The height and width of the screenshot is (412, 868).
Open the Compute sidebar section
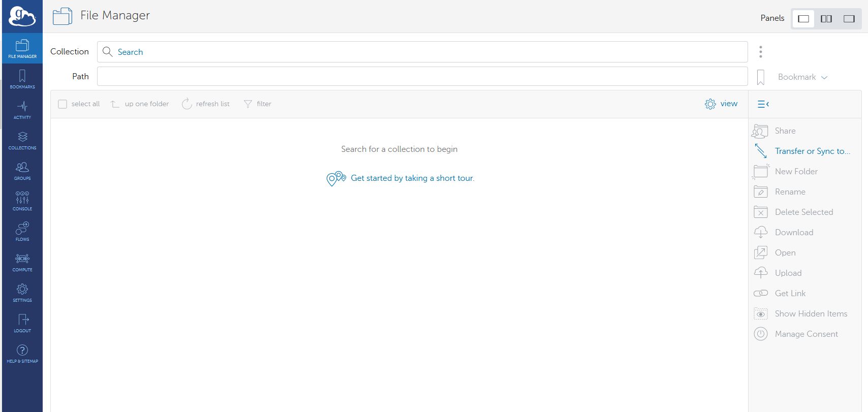click(22, 262)
